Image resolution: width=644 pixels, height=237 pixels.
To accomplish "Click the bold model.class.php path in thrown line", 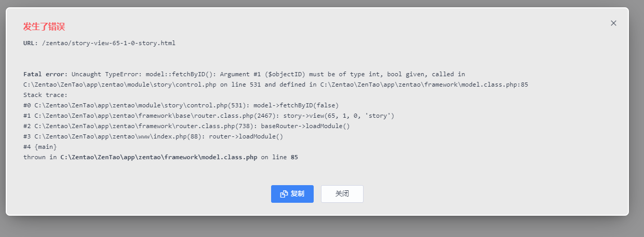I will pos(159,157).
